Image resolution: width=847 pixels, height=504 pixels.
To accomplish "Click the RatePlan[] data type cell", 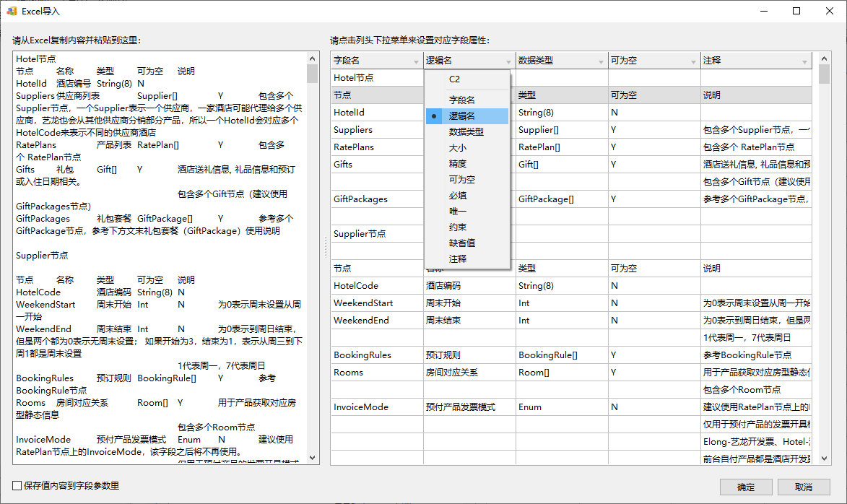I will [562, 147].
